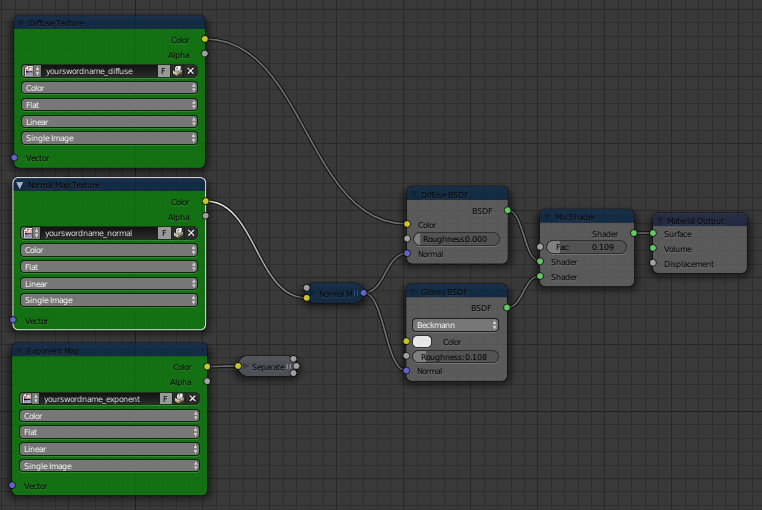This screenshot has width=762, height=510.
Task: Toggle fake user F for yourswordname_diffuse
Action: click(163, 71)
